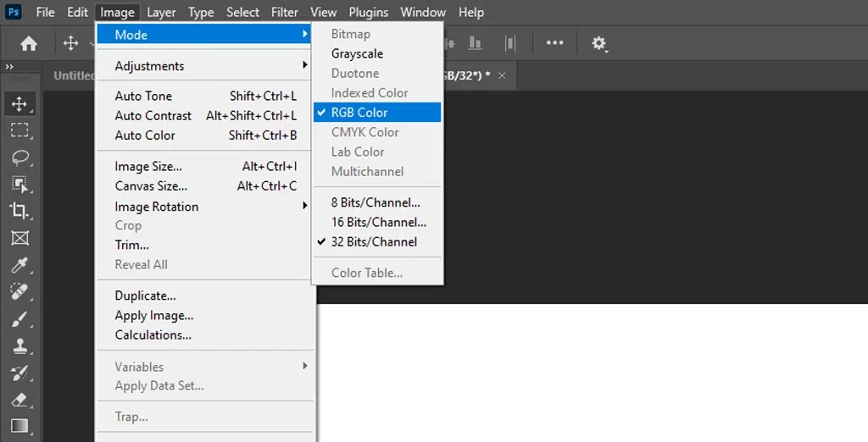Open Image Size dialog
Viewport: 868px width, 442px height.
[203, 167]
